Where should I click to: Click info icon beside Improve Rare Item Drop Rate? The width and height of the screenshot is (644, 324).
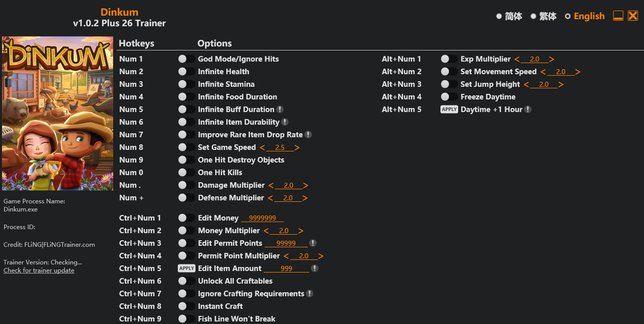point(308,135)
